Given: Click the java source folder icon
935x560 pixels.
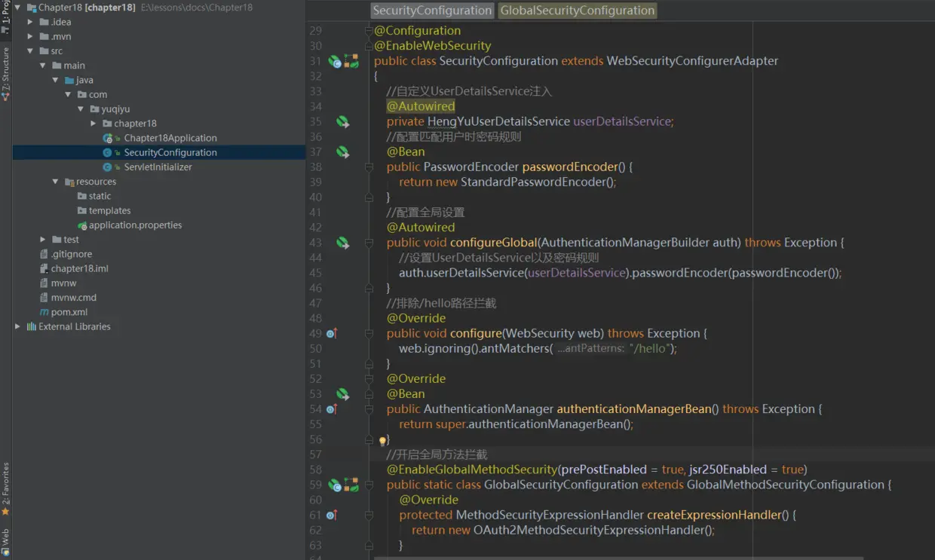Looking at the screenshot, I should 69,80.
